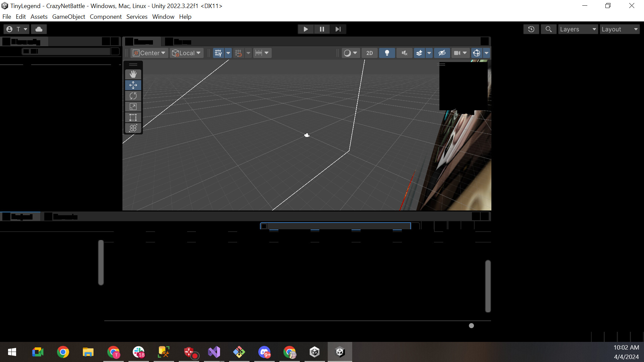
Task: Expand the gizmos visibility dropdown
Action: click(486, 53)
